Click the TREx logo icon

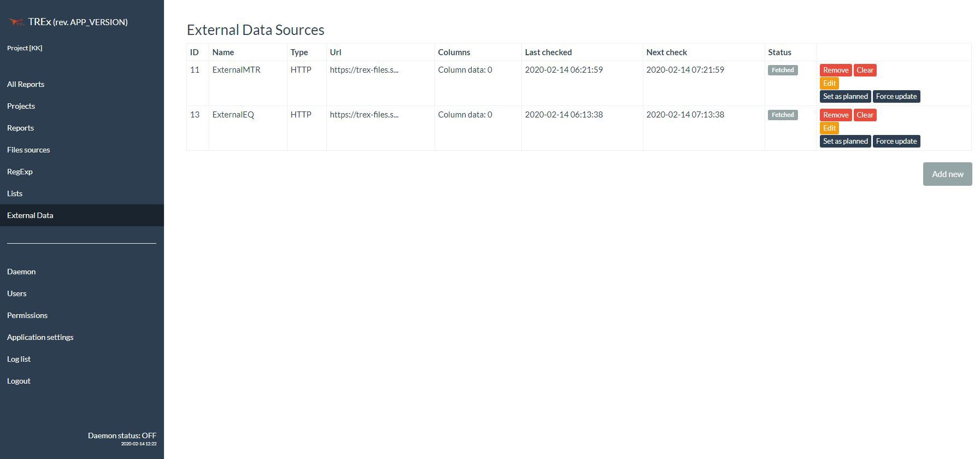pos(17,22)
